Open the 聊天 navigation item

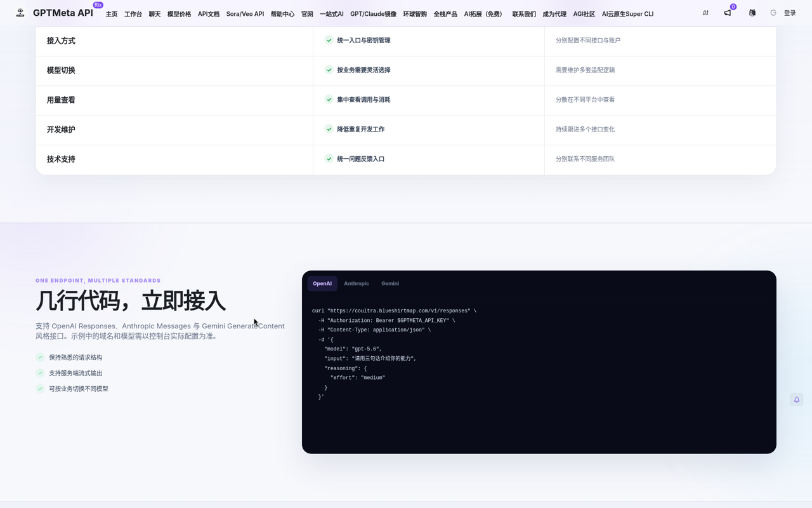(x=155, y=14)
